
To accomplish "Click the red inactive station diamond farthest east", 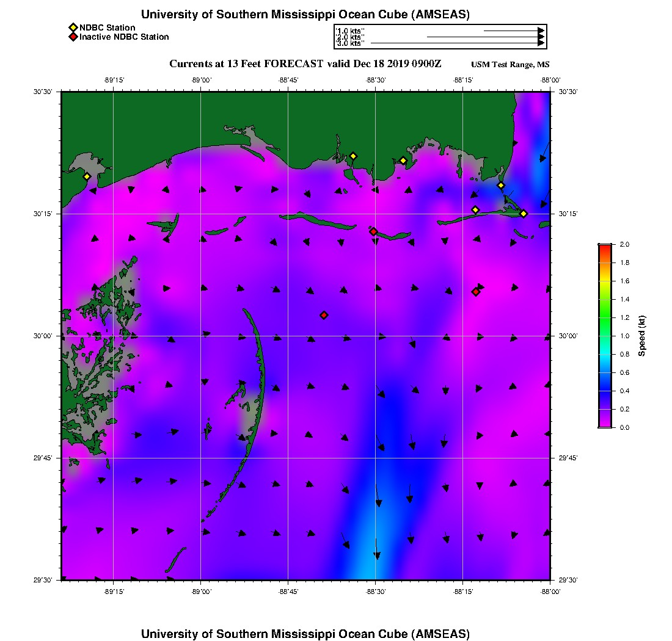I will click(x=475, y=292).
